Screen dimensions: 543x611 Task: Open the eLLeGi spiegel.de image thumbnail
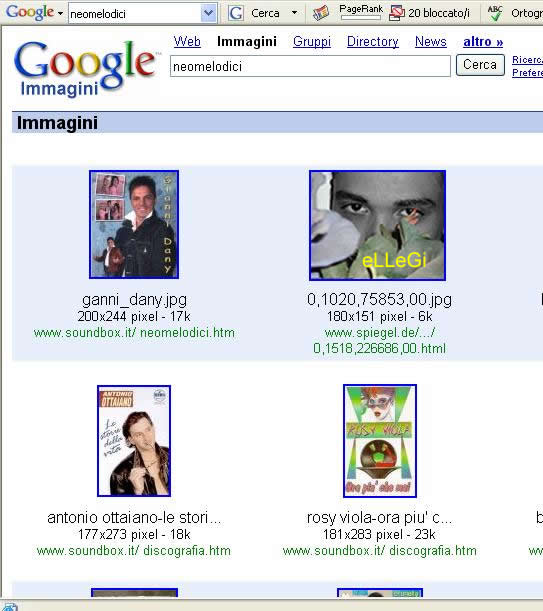[x=377, y=225]
